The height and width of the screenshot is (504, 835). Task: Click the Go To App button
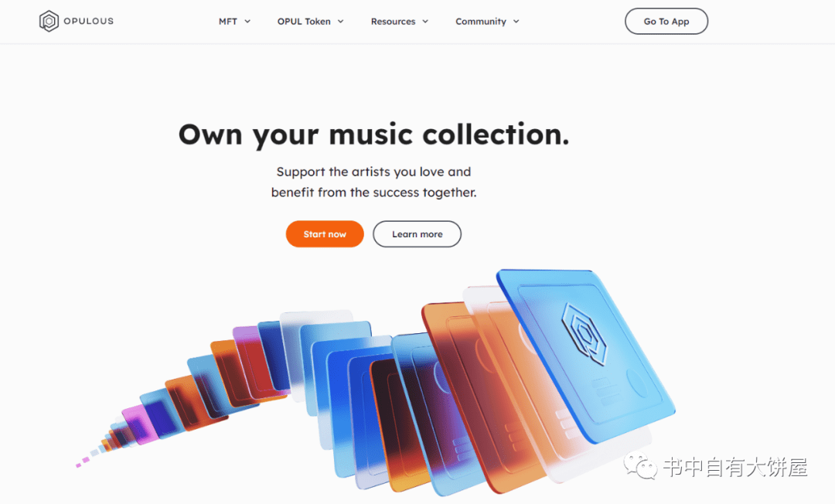tap(666, 22)
